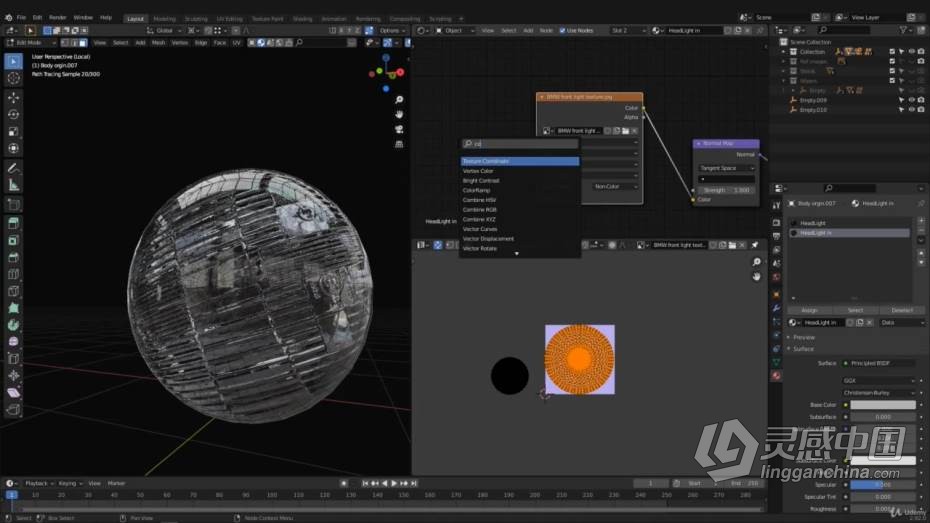The height and width of the screenshot is (523, 930).
Task: Click the Assign button in material slots
Action: 809,310
